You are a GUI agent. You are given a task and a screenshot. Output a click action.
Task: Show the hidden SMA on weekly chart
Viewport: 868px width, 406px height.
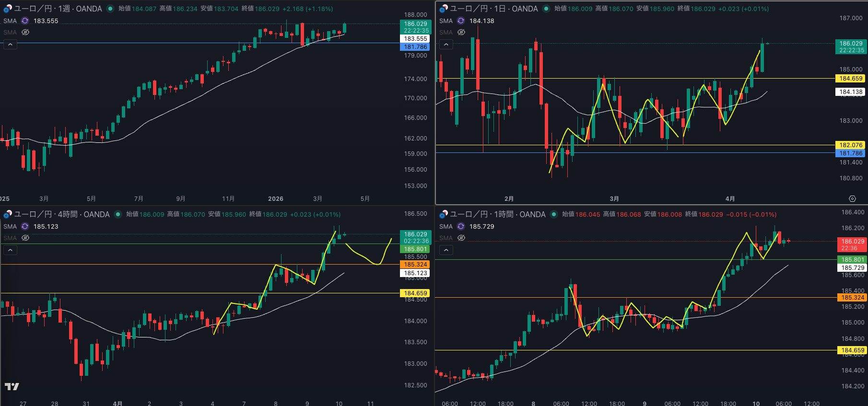tap(25, 32)
